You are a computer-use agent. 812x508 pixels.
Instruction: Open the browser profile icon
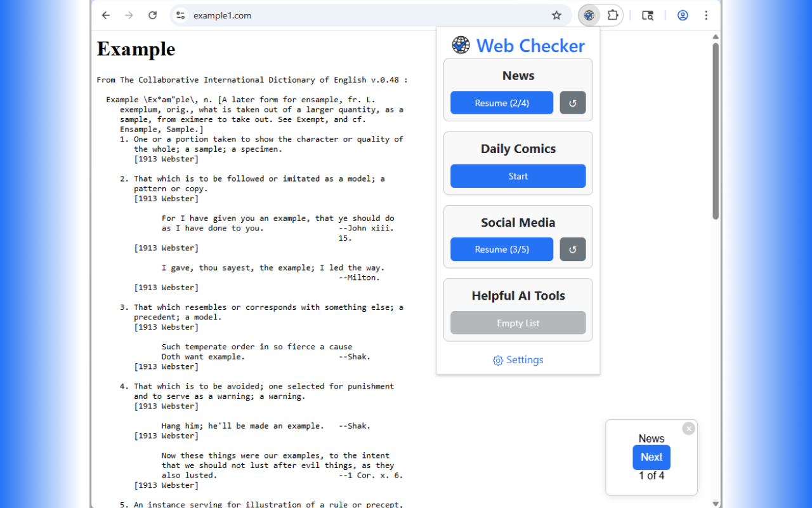pyautogui.click(x=682, y=15)
